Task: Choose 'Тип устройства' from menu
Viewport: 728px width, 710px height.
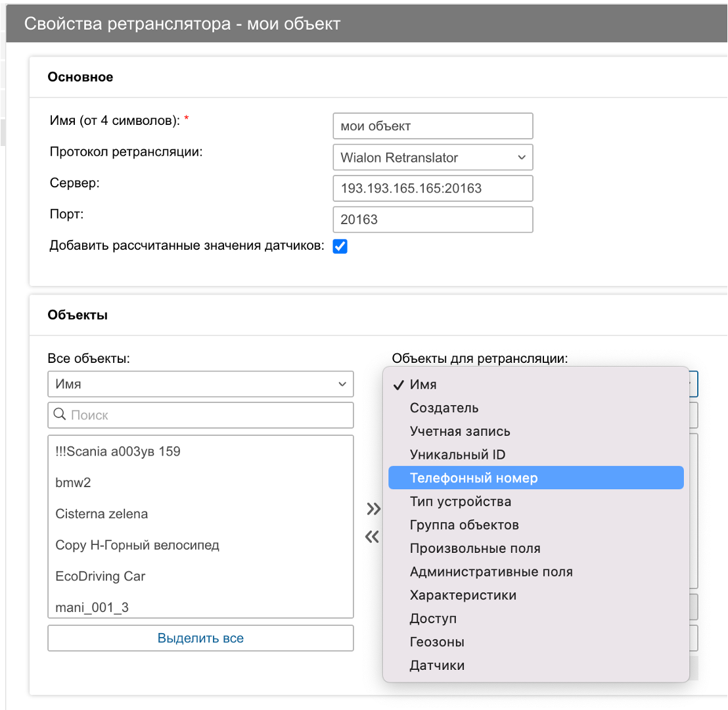Action: (460, 502)
